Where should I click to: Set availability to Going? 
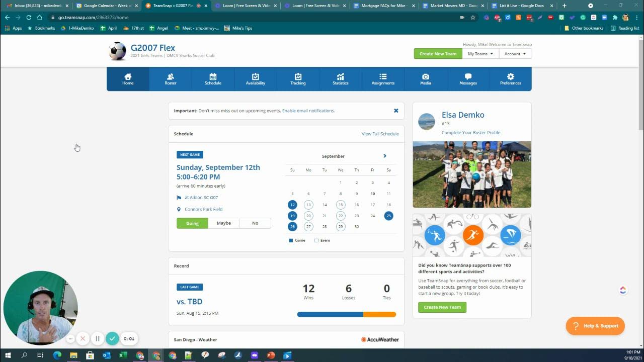coord(192,223)
